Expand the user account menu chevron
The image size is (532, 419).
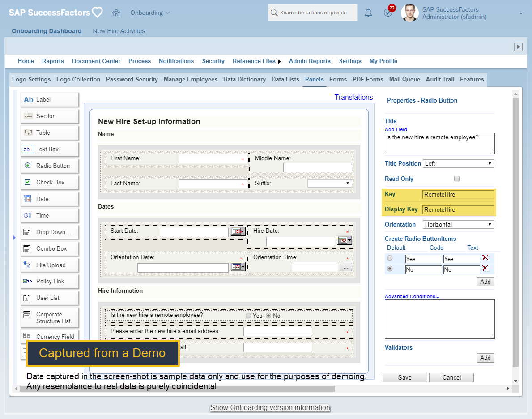coord(521,13)
